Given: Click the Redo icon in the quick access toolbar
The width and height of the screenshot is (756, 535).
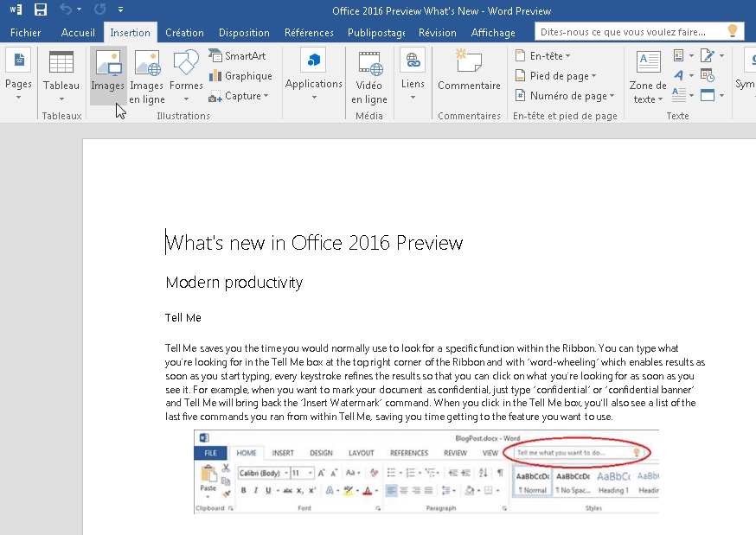Looking at the screenshot, I should click(99, 10).
